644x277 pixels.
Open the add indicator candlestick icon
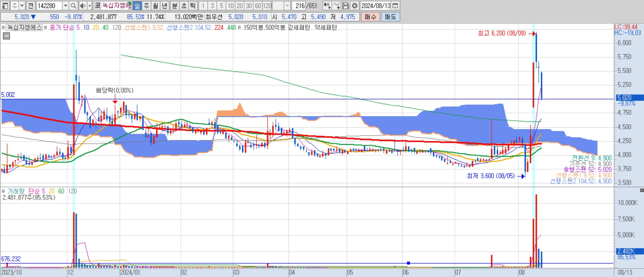(x=327, y=6)
